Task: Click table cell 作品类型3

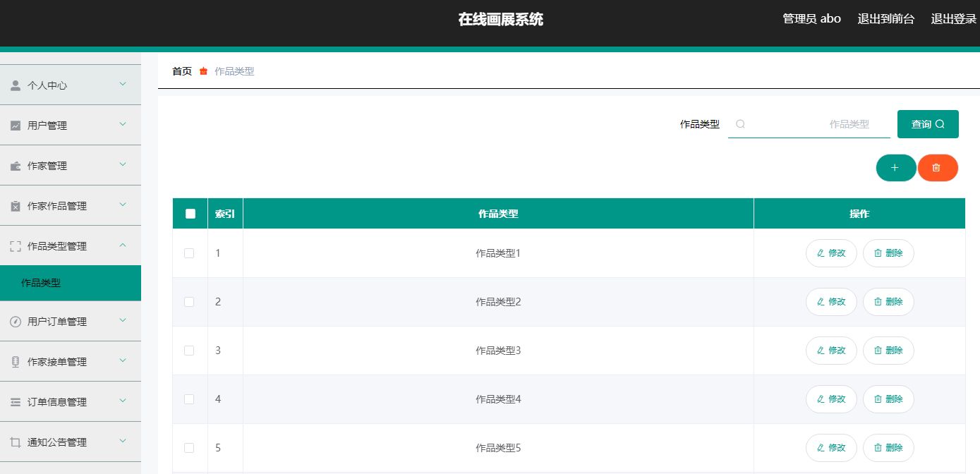Action: pos(498,351)
